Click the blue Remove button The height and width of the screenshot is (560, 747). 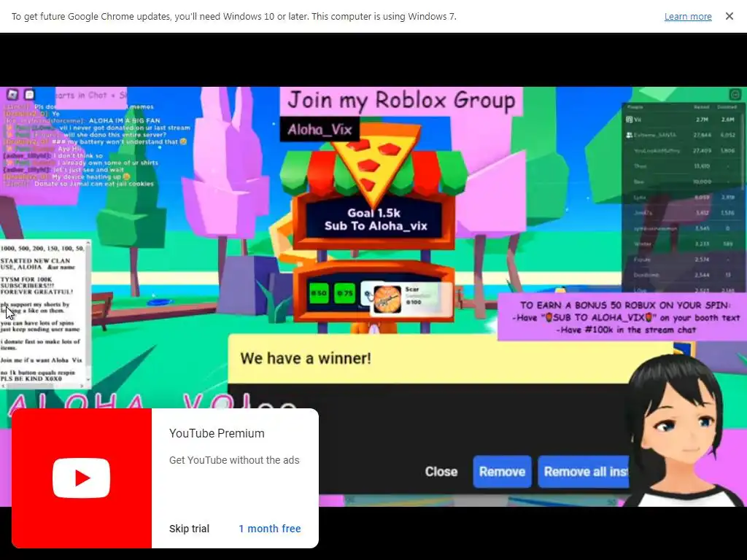point(502,472)
